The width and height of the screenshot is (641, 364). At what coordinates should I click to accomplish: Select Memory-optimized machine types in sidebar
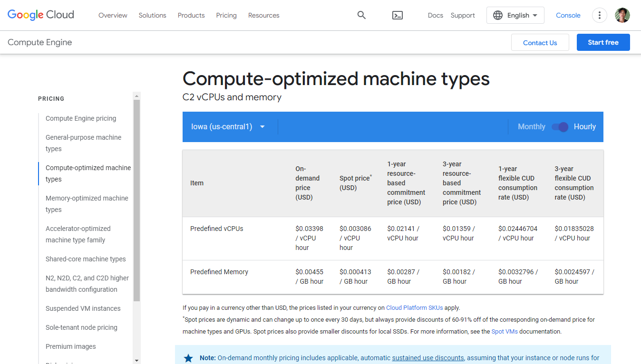(x=87, y=204)
